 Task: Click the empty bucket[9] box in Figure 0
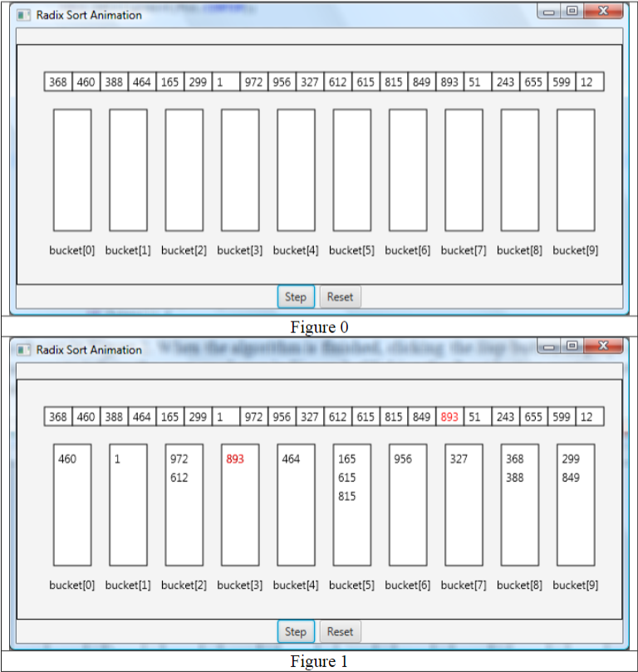576,170
